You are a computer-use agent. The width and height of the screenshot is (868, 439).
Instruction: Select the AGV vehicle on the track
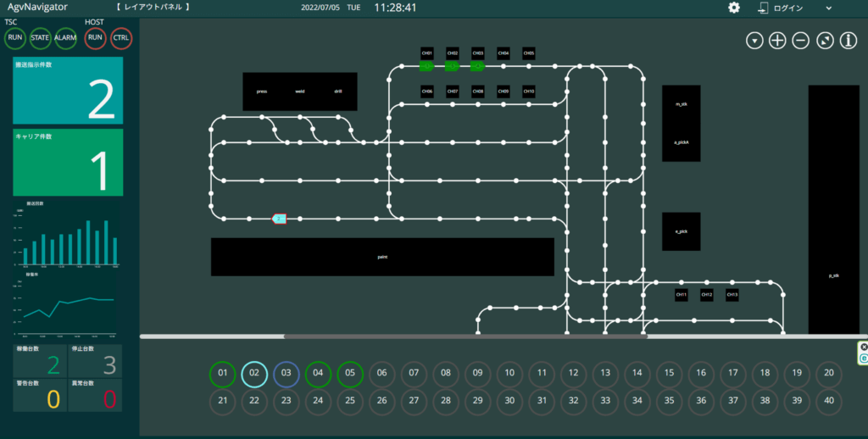point(279,219)
